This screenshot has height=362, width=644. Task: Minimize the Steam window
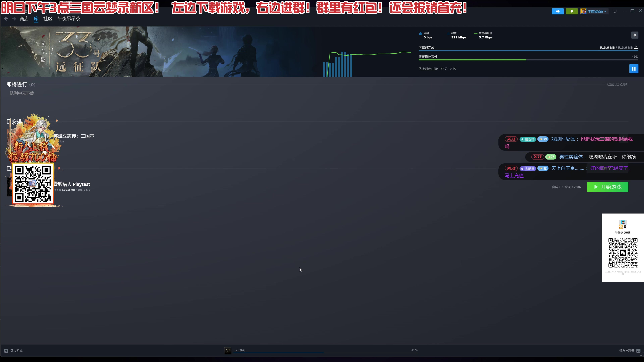[x=624, y=11]
